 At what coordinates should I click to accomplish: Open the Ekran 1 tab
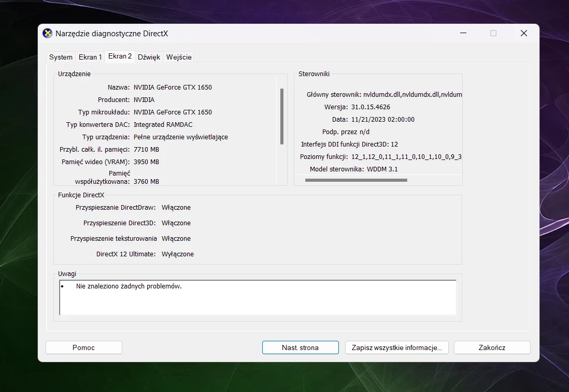tap(90, 57)
